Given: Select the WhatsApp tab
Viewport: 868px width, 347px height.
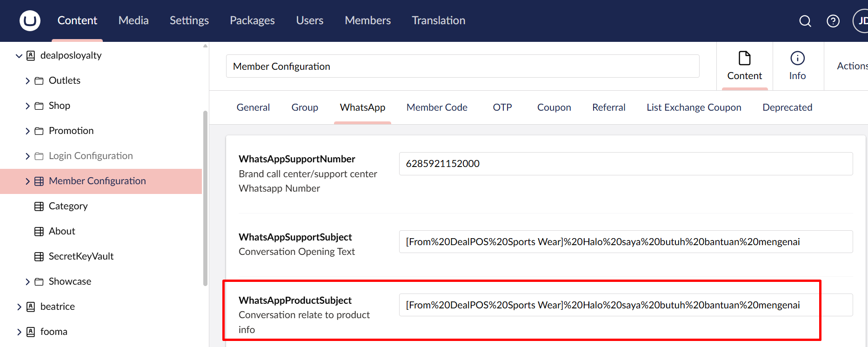Looking at the screenshot, I should [x=362, y=107].
